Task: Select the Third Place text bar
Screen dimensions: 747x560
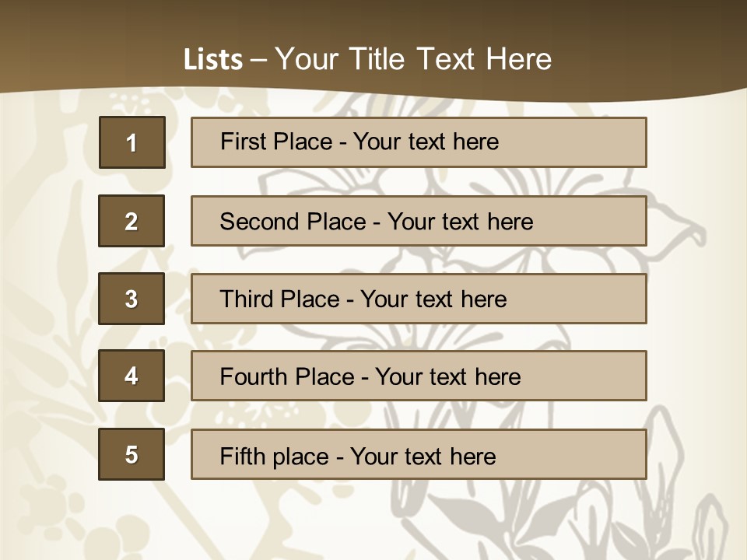Action: tap(419, 299)
